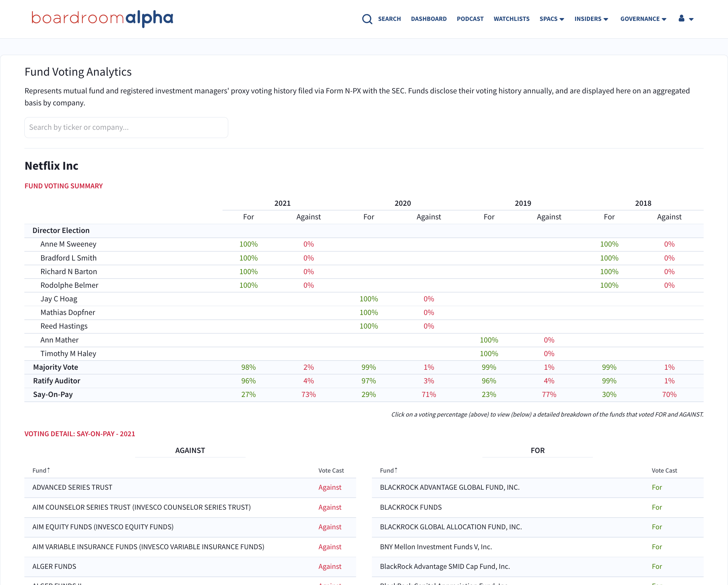Image resolution: width=728 pixels, height=585 pixels.
Task: Select BLACKROCK GLOBAL ALLOCATION FUND row
Action: pyautogui.click(x=537, y=527)
